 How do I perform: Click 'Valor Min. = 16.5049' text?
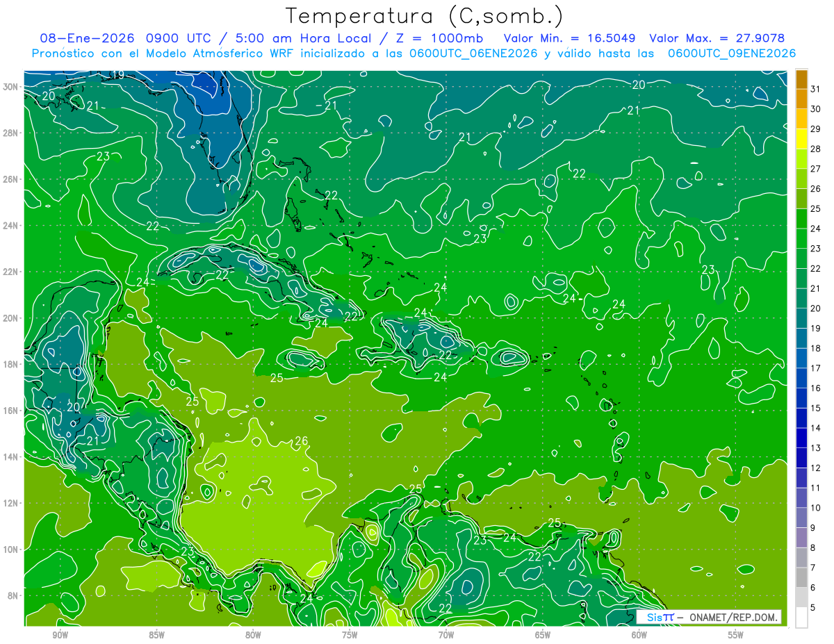[570, 38]
